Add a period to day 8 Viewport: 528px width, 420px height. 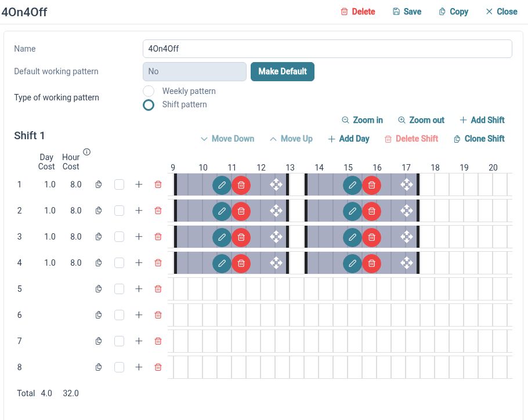pyautogui.click(x=139, y=367)
